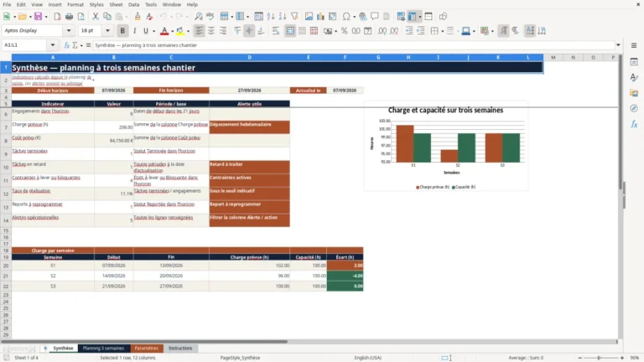The image size is (644, 362).
Task: Sort ascending using the A-Z icon
Action: pyautogui.click(x=271, y=17)
